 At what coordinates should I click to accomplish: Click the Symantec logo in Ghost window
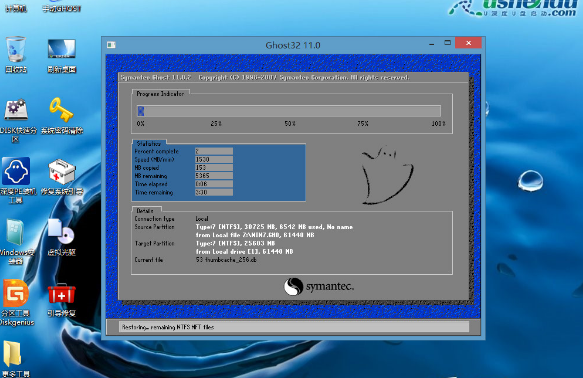(x=319, y=287)
